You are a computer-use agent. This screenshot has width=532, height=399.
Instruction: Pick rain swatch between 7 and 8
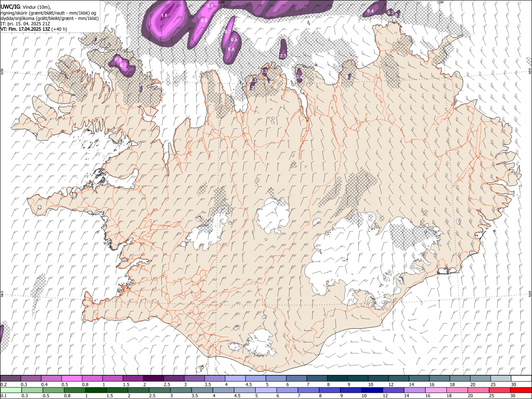(309, 390)
